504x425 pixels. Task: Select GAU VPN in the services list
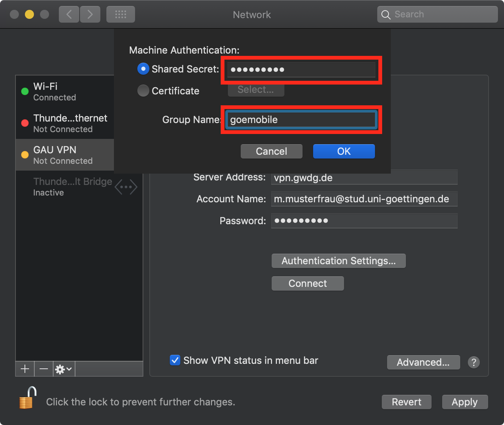coord(65,155)
